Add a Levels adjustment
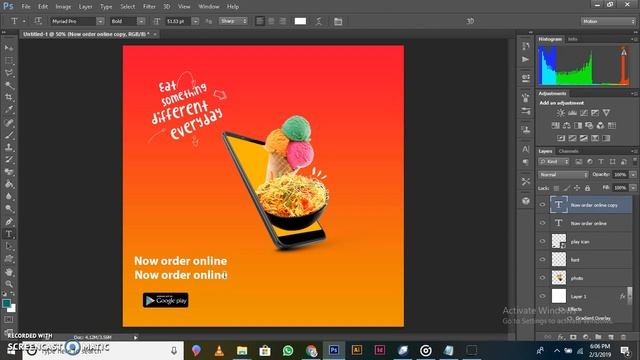 [x=572, y=113]
